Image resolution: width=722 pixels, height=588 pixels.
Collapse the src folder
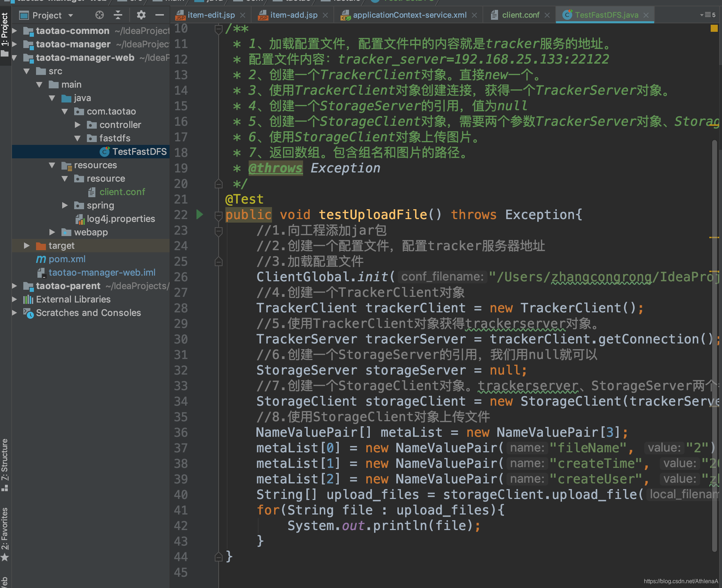pos(27,71)
